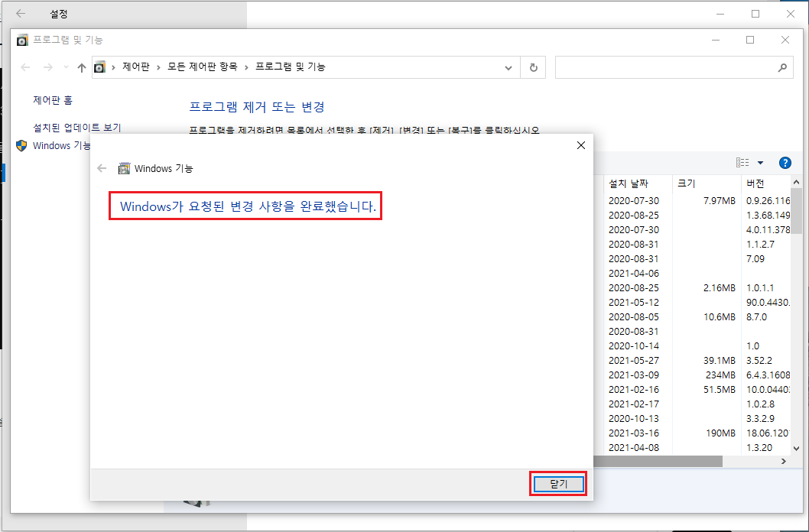The width and height of the screenshot is (809, 532).
Task: Click back arrow in Windows 기능 dialog
Action: (102, 168)
